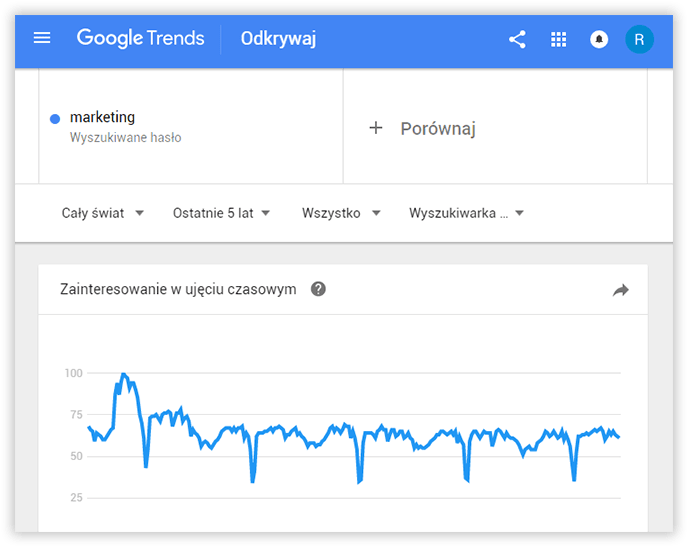The image size is (688, 547).
Task: Share the interest over time chart
Action: (621, 290)
